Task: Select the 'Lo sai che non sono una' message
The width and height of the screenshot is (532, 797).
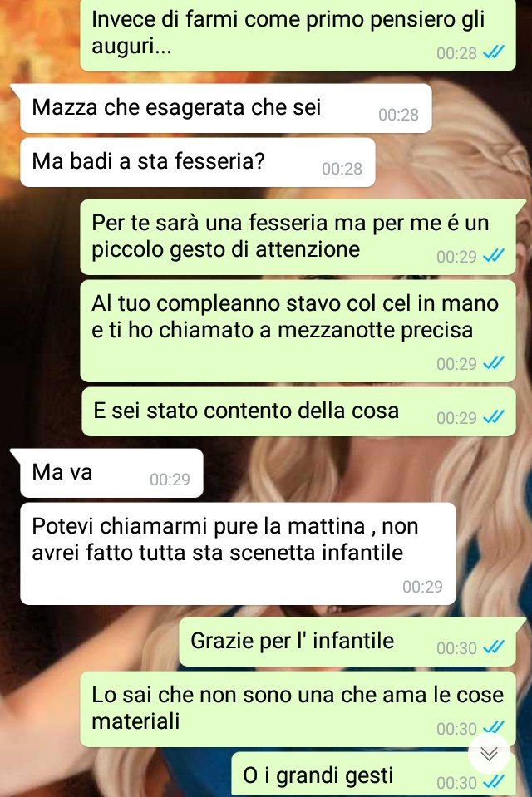Action: click(x=298, y=709)
